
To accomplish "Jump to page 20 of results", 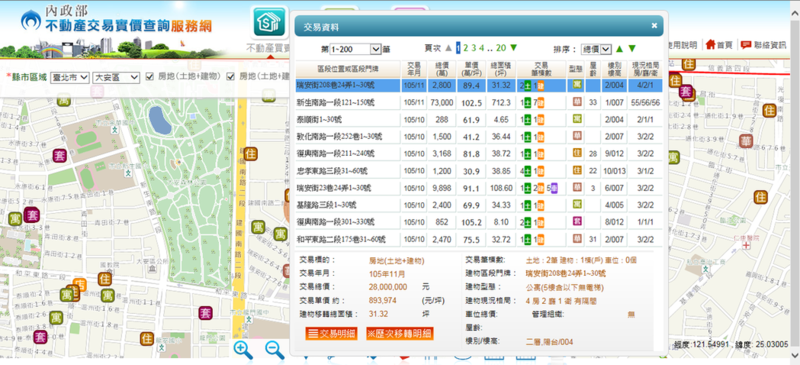I will (501, 48).
